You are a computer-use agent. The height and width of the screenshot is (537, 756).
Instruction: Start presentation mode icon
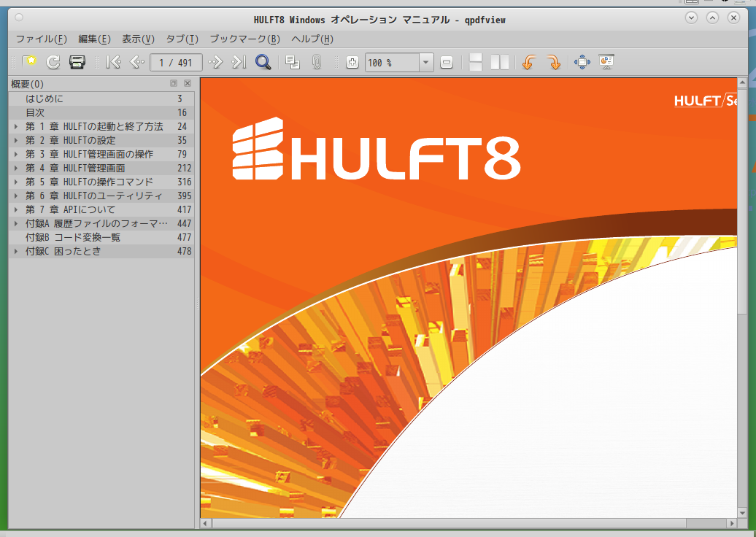coord(606,62)
